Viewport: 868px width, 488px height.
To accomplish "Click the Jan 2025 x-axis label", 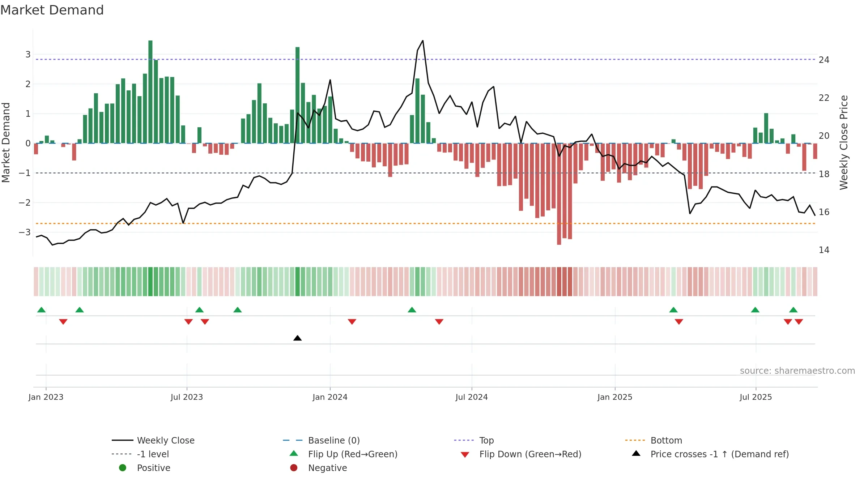I will (x=615, y=397).
